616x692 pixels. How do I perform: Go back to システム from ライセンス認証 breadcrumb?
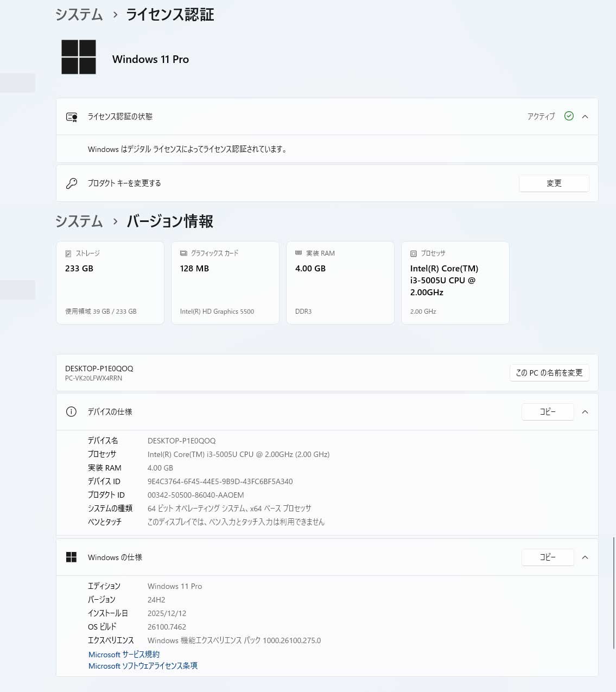click(x=79, y=15)
